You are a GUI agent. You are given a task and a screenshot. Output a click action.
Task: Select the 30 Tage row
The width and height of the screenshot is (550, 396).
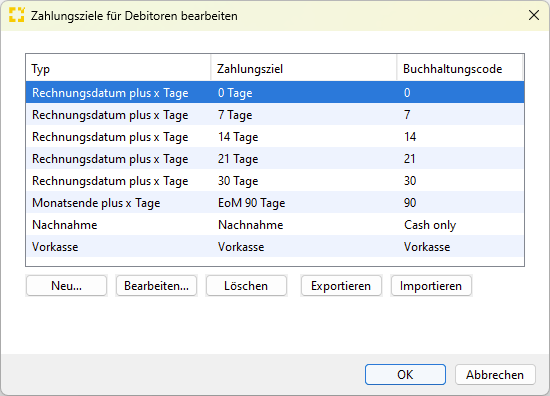tap(275, 181)
